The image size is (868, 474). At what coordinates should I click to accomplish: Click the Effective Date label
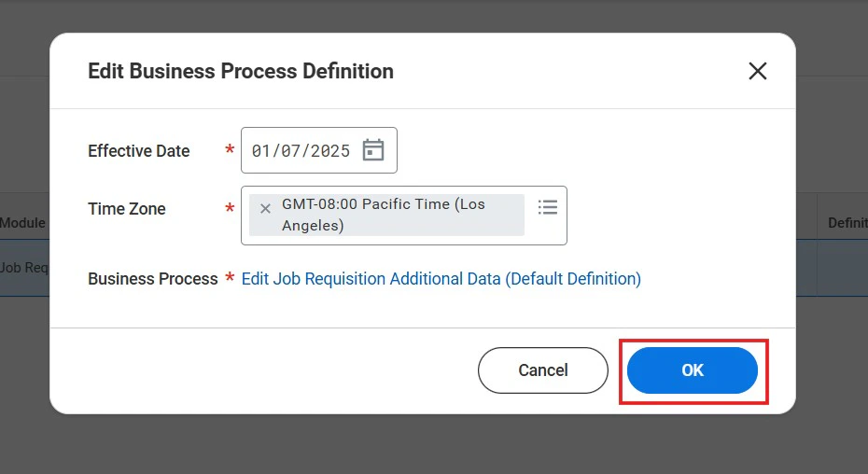138,151
